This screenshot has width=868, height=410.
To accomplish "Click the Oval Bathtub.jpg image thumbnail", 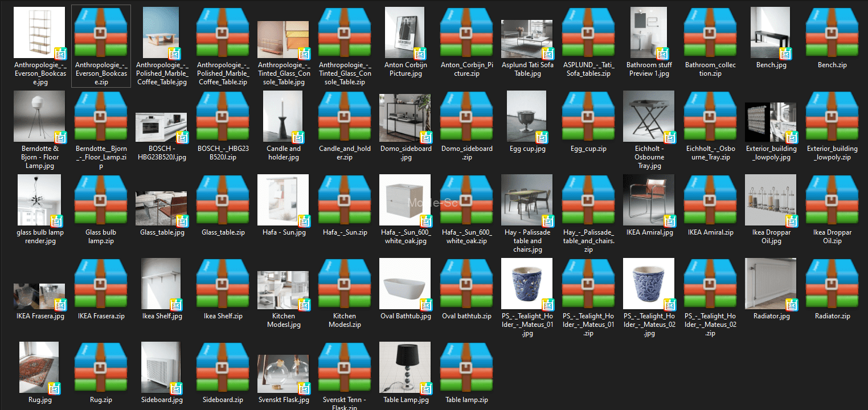I will (405, 284).
